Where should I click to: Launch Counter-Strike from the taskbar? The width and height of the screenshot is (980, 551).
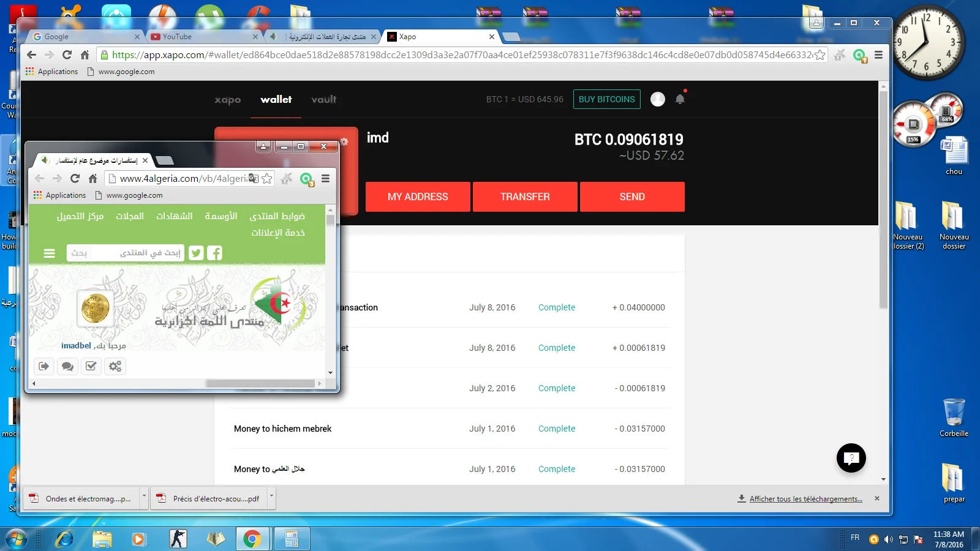tap(178, 539)
